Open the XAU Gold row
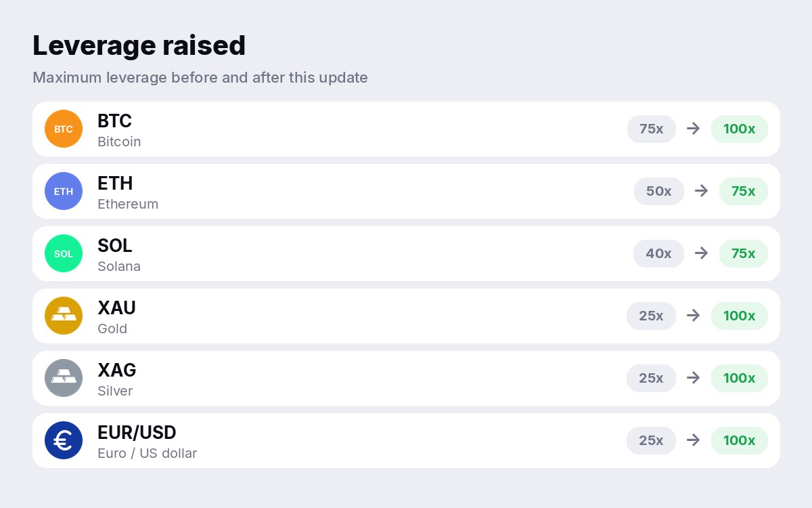Viewport: 812px width, 508px height. [406, 316]
